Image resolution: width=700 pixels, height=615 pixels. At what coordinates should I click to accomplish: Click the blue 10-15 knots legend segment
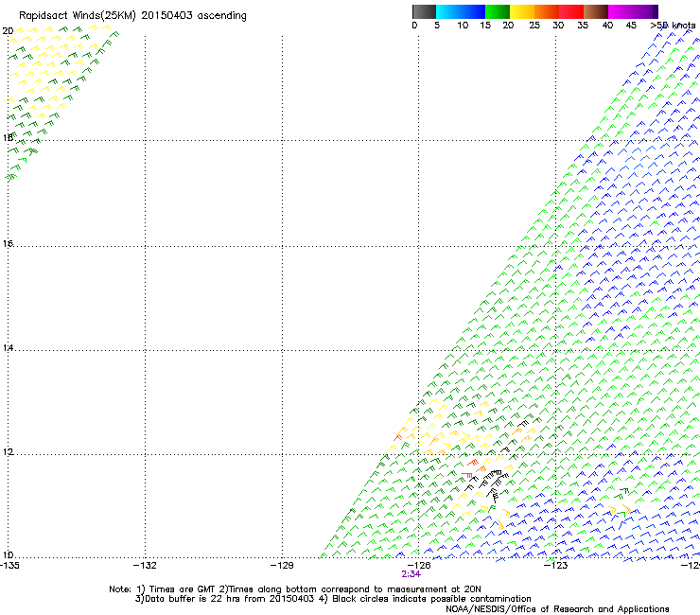click(473, 11)
